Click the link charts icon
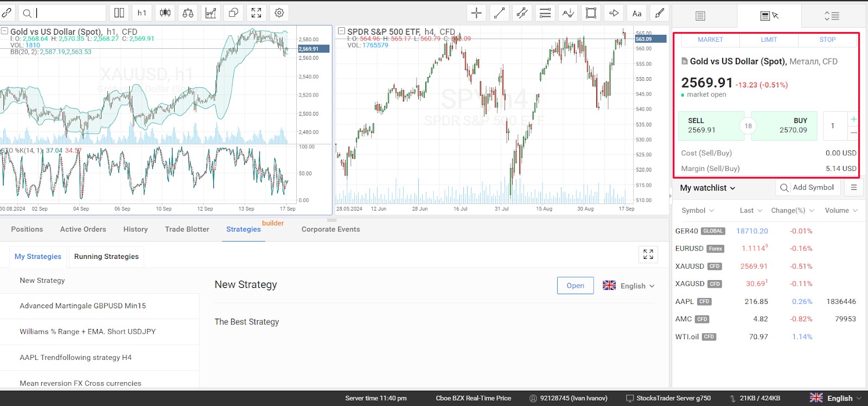Image resolution: width=868 pixels, height=406 pixels. (x=7, y=13)
